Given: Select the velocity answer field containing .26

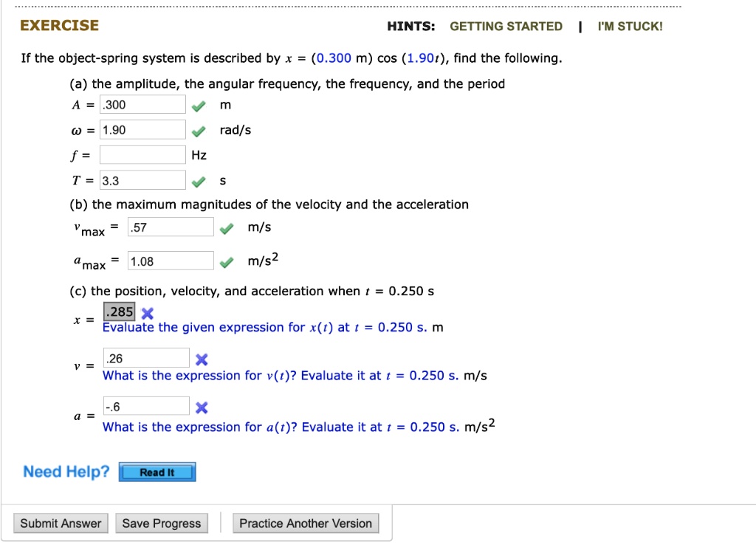Looking at the screenshot, I should click(x=146, y=357).
